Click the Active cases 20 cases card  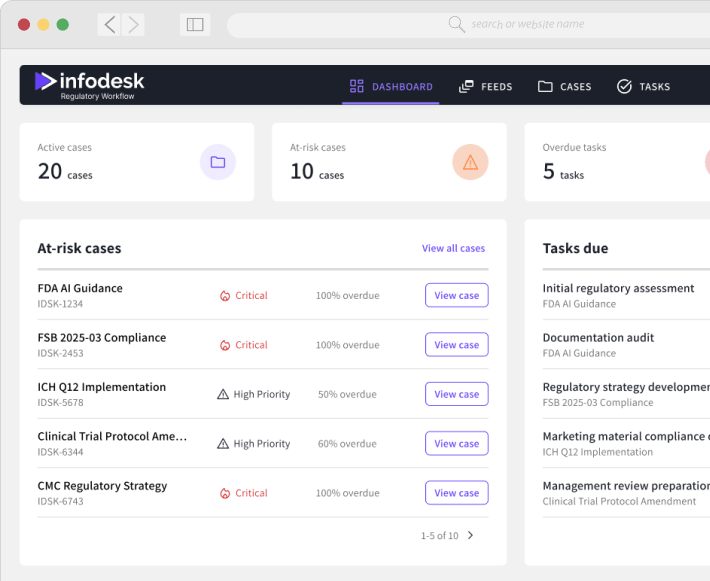click(x=137, y=162)
